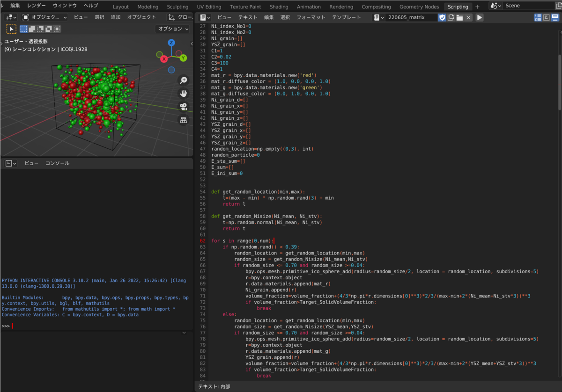Click the 220605_matrix text name field

pyautogui.click(x=412, y=17)
